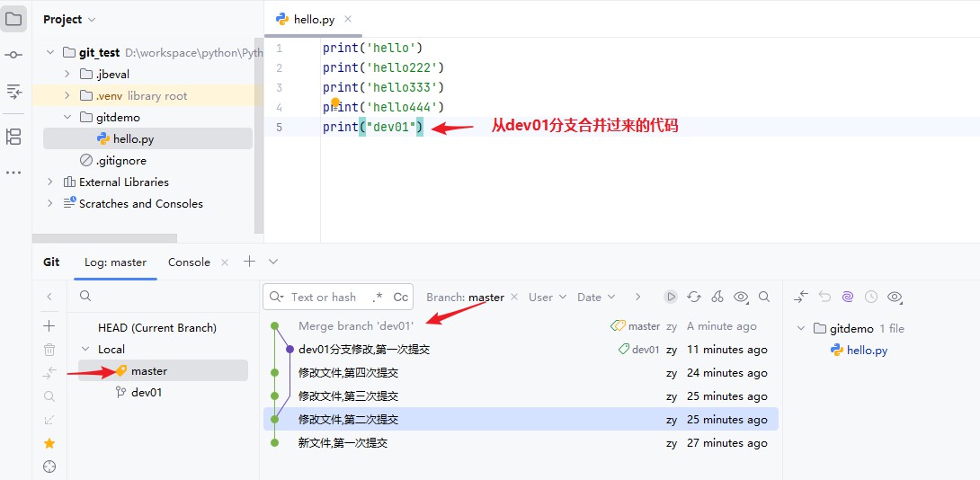This screenshot has height=480, width=980.
Task: Click the New Branch plus icon
Action: [x=49, y=325]
